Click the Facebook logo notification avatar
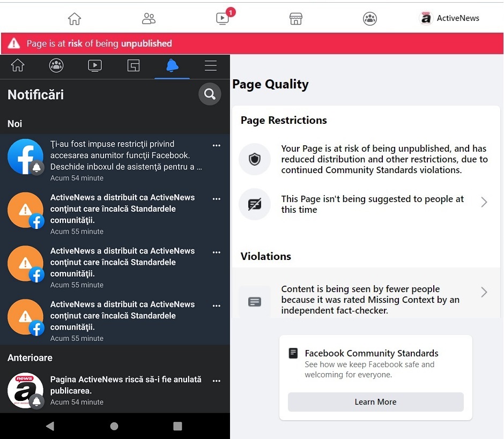The width and height of the screenshot is (504, 439). click(25, 157)
